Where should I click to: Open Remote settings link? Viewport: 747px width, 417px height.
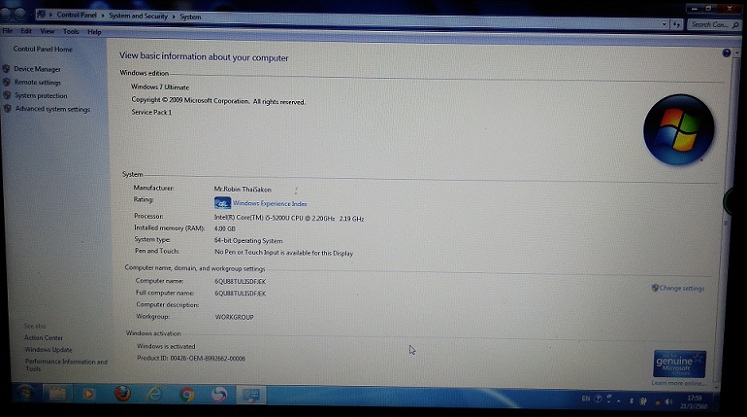[x=38, y=82]
